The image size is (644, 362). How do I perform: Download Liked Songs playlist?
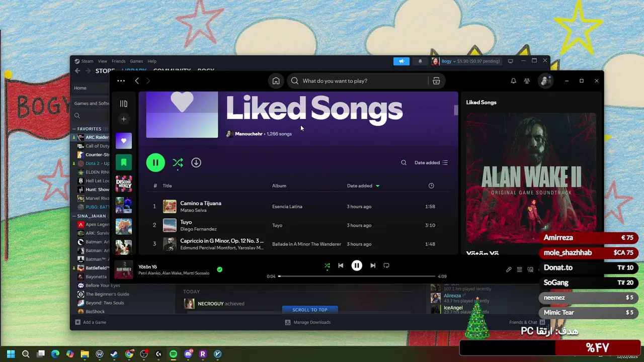pyautogui.click(x=196, y=163)
